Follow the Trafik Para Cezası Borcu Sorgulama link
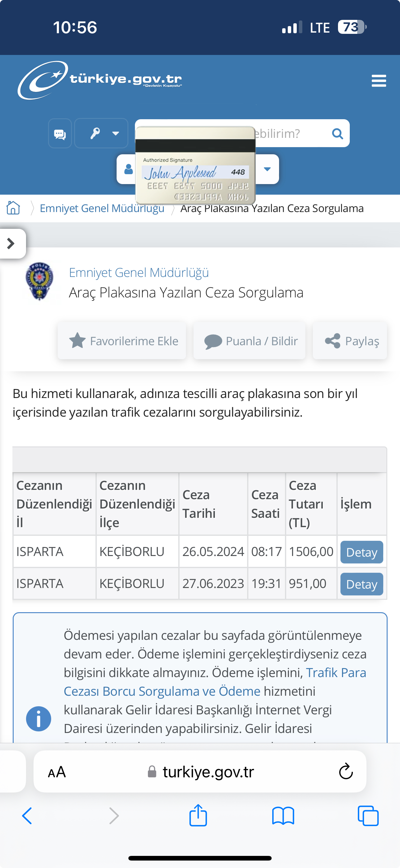The width and height of the screenshot is (400, 868). click(x=215, y=682)
